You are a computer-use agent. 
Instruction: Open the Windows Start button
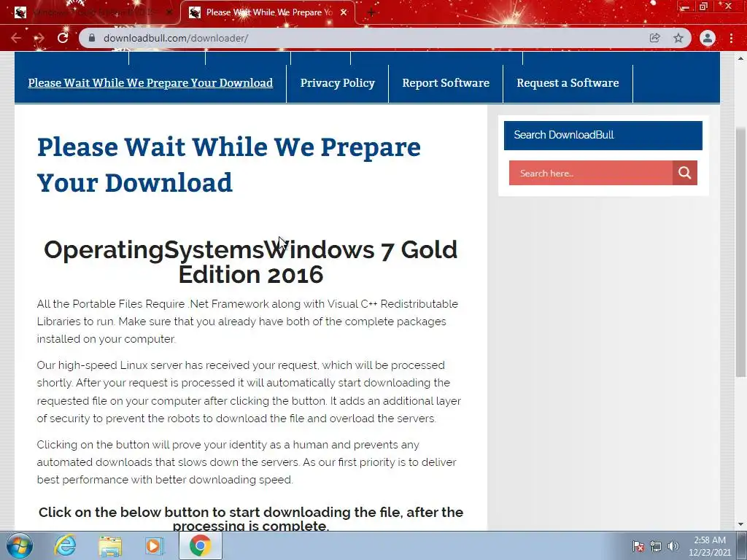(20, 545)
